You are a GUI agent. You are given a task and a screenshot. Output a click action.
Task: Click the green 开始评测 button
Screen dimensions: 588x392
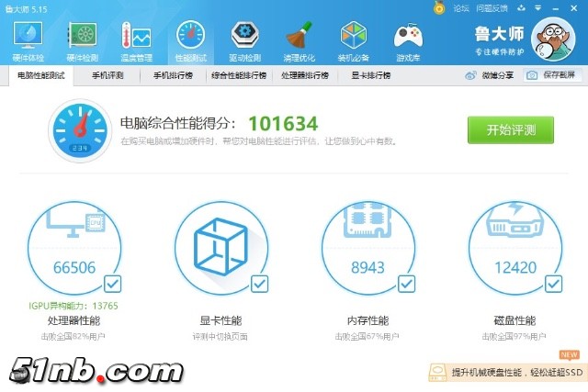(x=511, y=130)
